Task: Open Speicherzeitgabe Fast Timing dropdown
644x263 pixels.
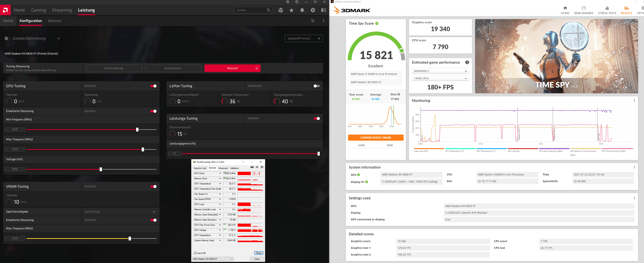Action: [x=120, y=212]
